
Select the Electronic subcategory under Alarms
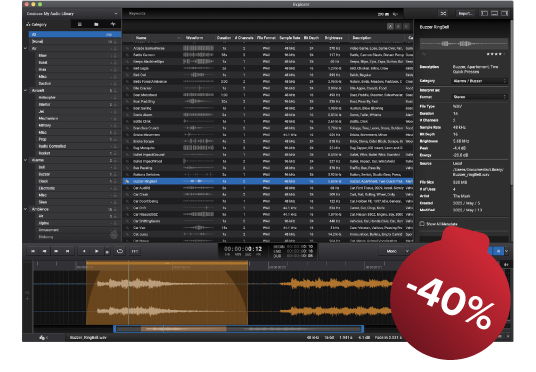[78, 188]
